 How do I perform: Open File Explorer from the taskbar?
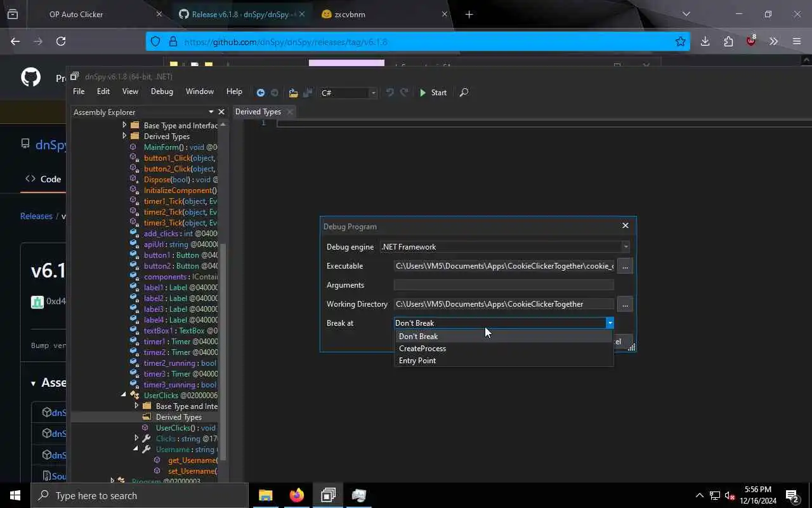(x=265, y=495)
